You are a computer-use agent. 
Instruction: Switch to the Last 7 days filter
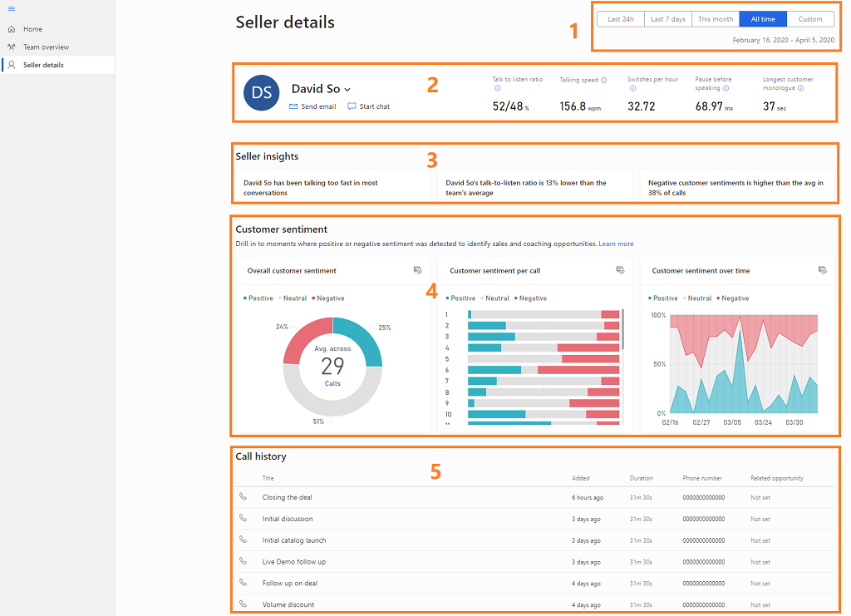(x=667, y=18)
